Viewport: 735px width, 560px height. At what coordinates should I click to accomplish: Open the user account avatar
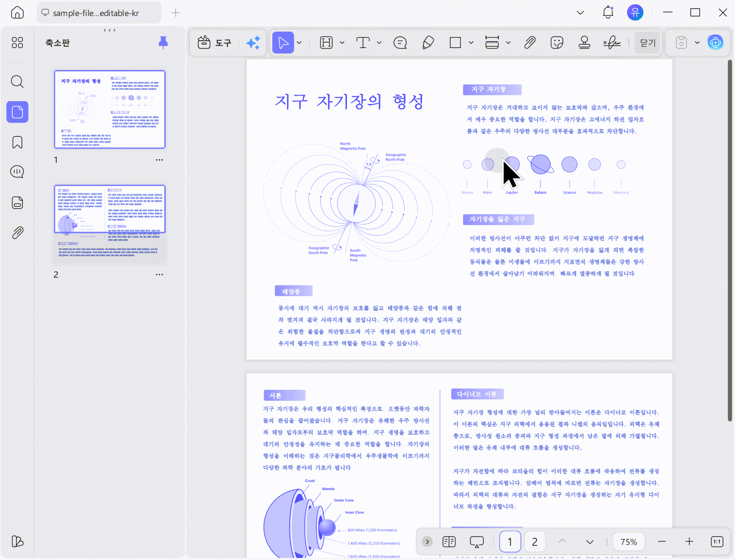[x=635, y=12]
